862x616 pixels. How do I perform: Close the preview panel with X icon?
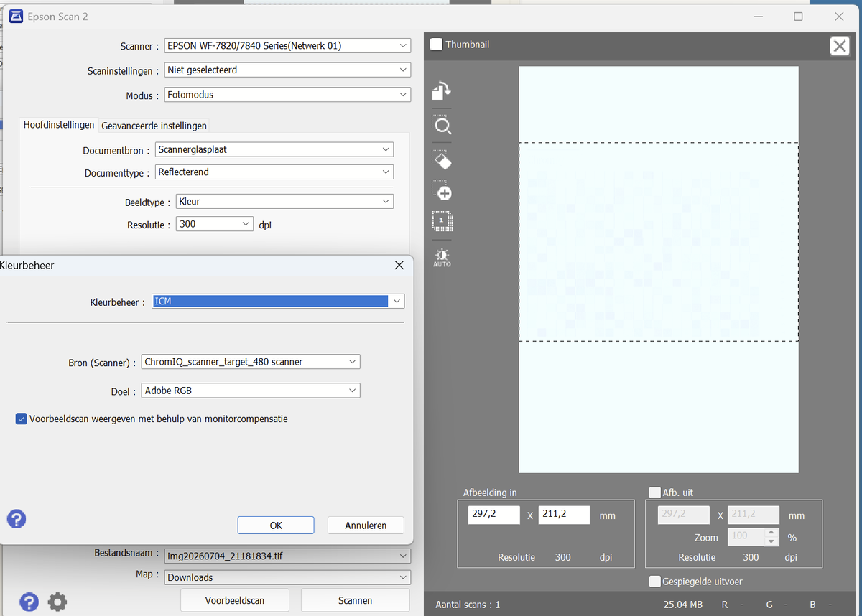point(840,46)
